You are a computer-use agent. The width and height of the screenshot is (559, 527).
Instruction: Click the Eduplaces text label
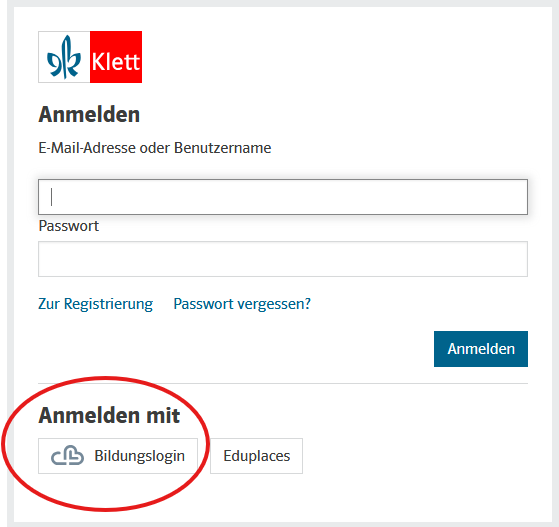[x=257, y=456]
